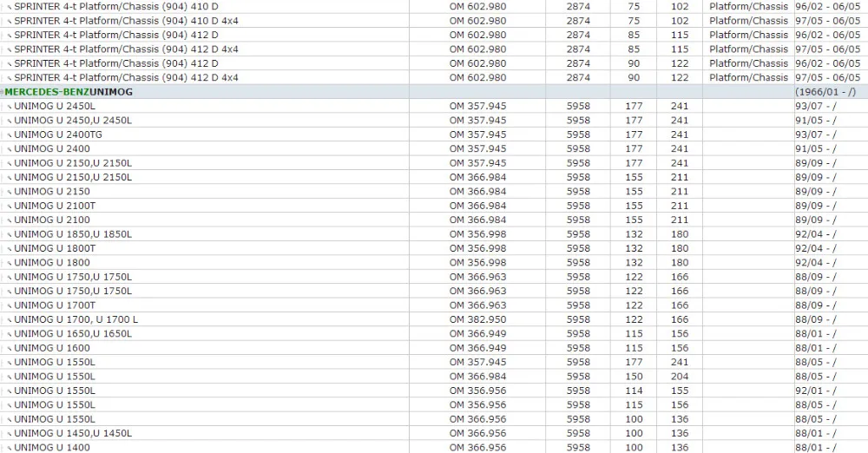The width and height of the screenshot is (868, 453).
Task: Click the row icon beside UNIMOG U 1700T
Action: tap(10, 305)
